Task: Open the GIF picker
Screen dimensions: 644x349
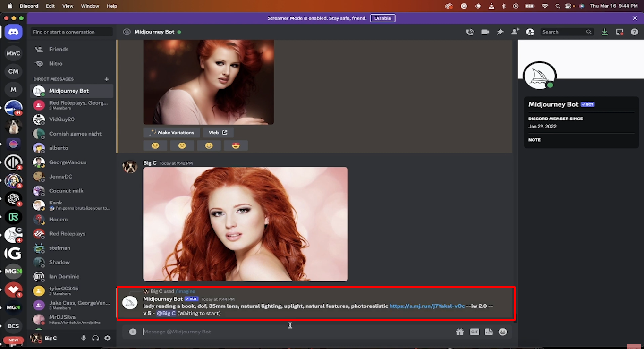Action: pos(474,332)
